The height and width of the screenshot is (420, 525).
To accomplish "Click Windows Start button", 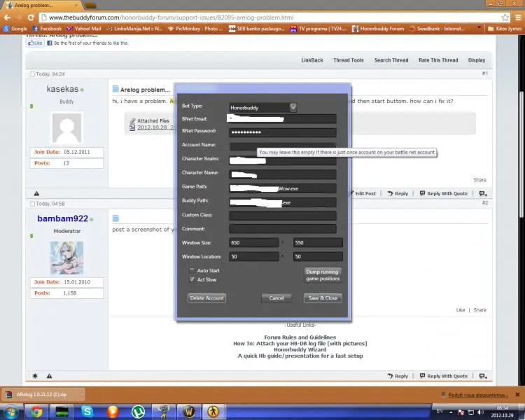I will coord(10,412).
